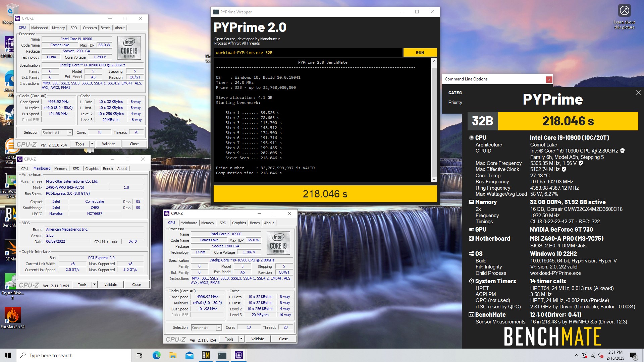Switch to BenchMate taskbar icon
The image size is (644, 362).
click(x=206, y=355)
